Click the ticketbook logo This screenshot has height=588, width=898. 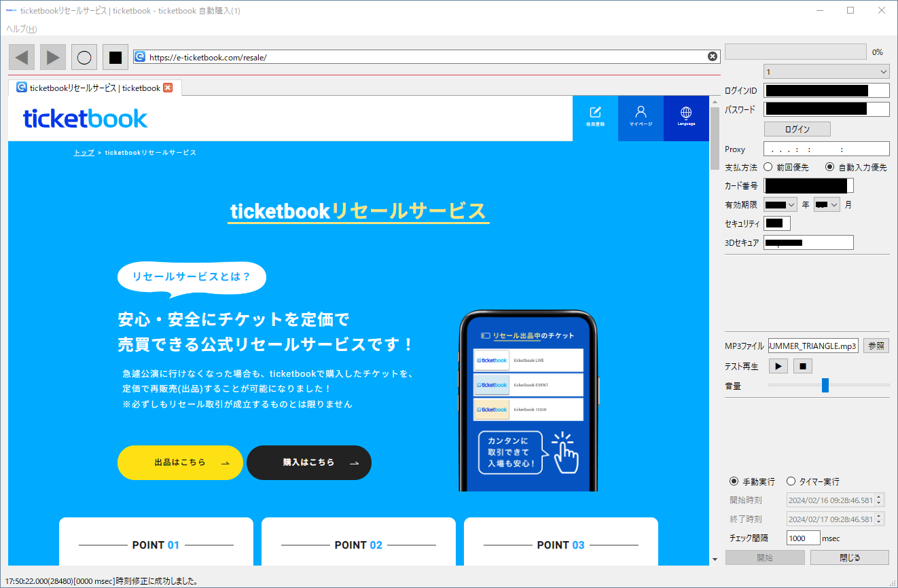pyautogui.click(x=86, y=118)
